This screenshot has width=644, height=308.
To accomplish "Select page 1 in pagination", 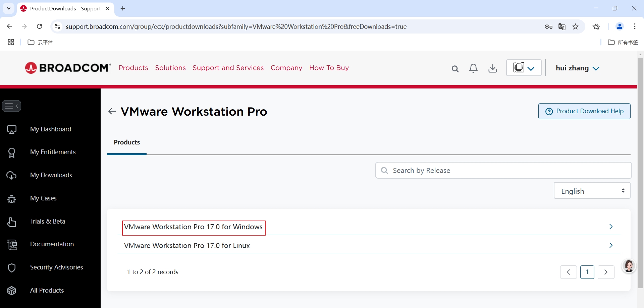I will coord(587,272).
